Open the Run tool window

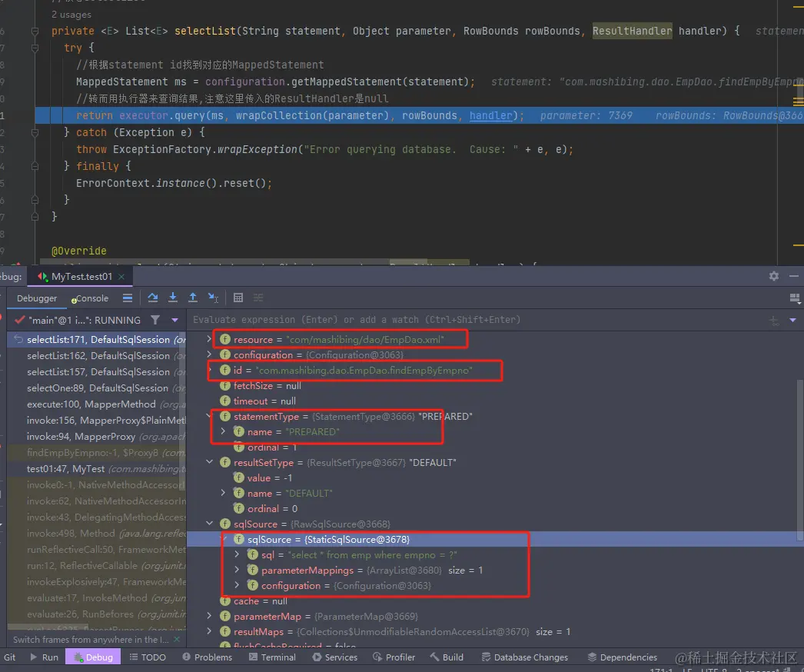coord(44,657)
